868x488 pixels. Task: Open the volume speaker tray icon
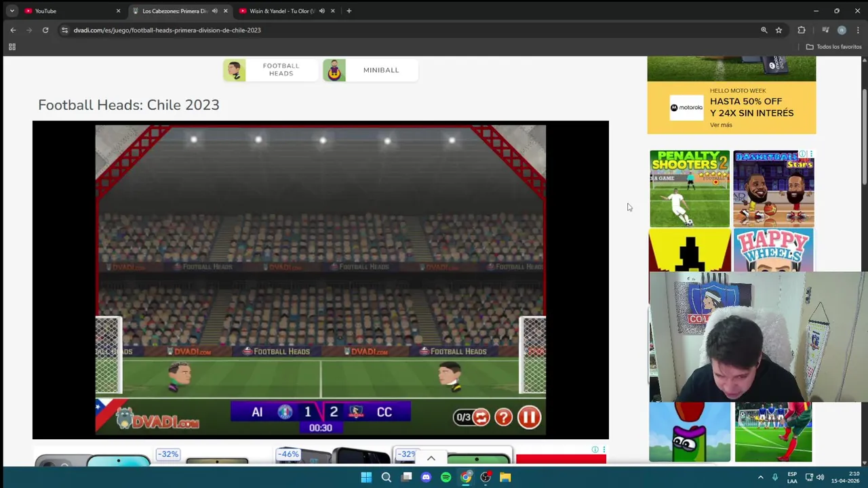pos(820,477)
